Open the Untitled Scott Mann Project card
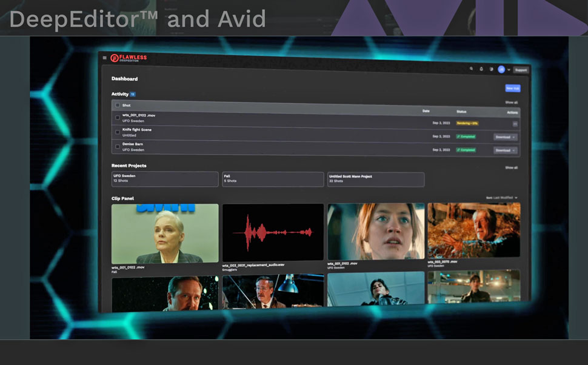Screen dimensions: 588x365 pyautogui.click(x=376, y=179)
